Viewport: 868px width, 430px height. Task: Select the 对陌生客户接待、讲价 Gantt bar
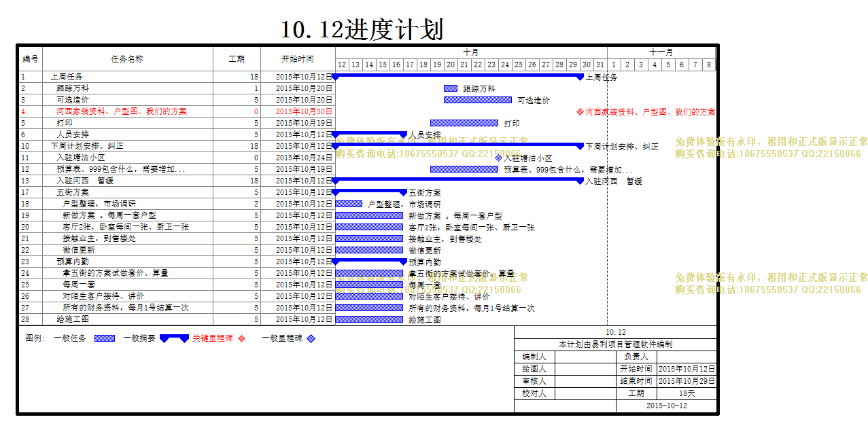click(x=369, y=296)
